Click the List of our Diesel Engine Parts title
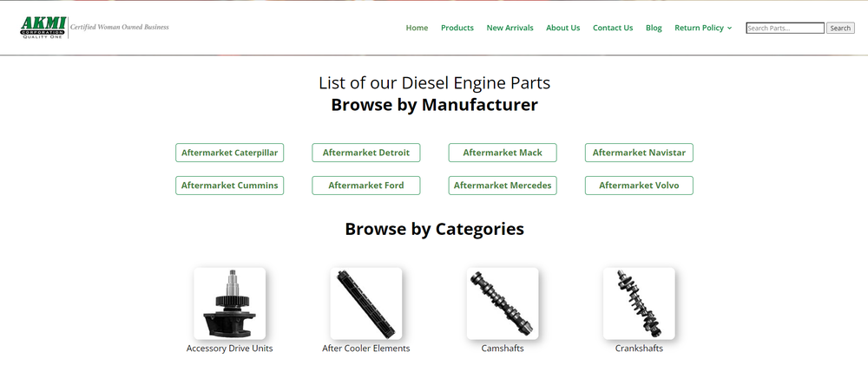Screen dimensions: 868x365 [435, 83]
